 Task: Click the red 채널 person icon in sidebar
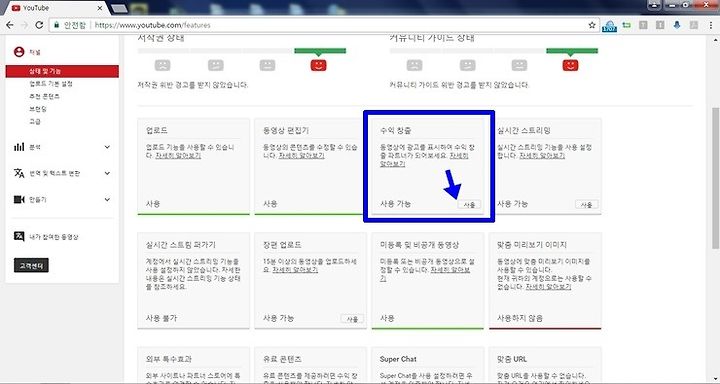pos(19,52)
